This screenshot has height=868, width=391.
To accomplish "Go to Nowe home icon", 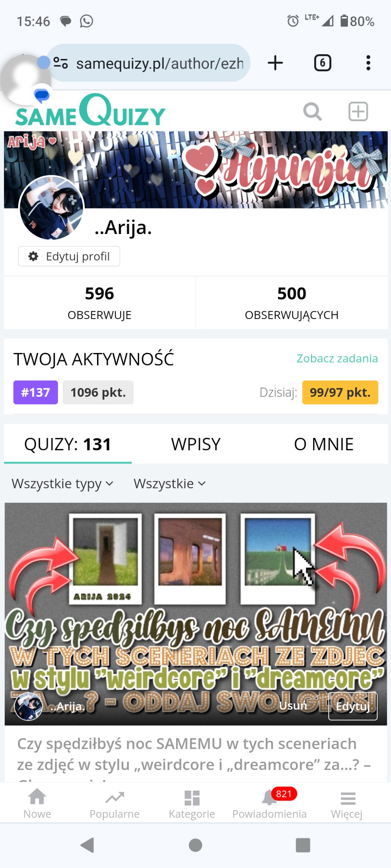I will [37, 804].
